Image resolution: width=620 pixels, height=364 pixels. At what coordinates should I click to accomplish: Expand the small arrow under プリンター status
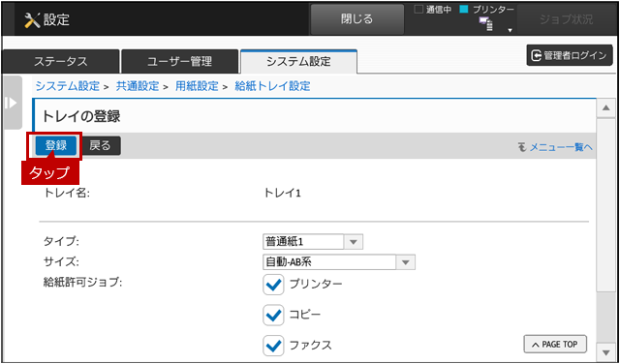pyautogui.click(x=511, y=30)
